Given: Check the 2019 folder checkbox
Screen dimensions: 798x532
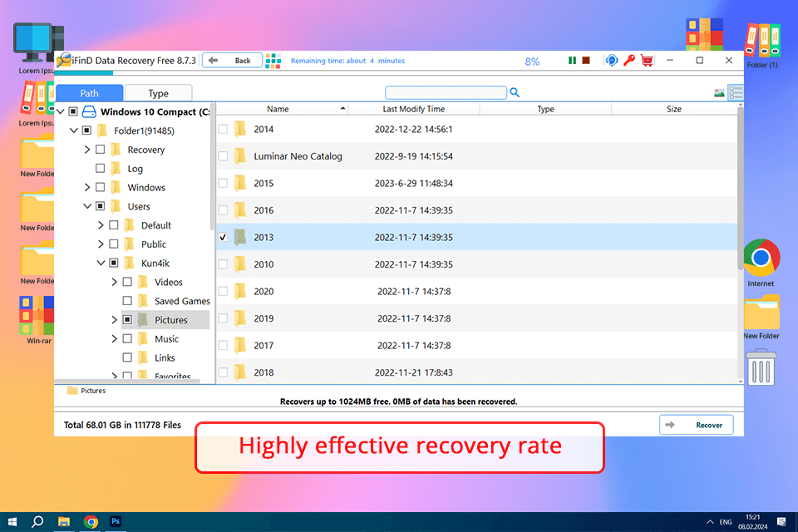Looking at the screenshot, I should pyautogui.click(x=223, y=318).
